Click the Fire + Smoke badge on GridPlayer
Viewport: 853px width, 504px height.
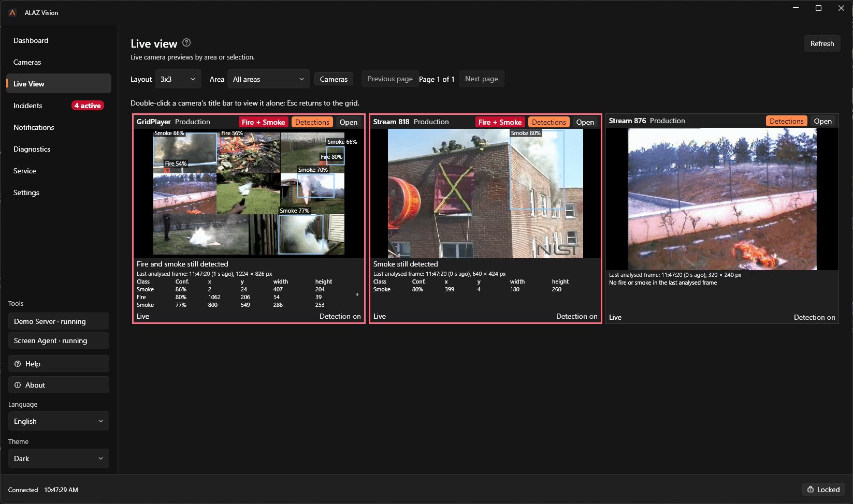tap(263, 122)
